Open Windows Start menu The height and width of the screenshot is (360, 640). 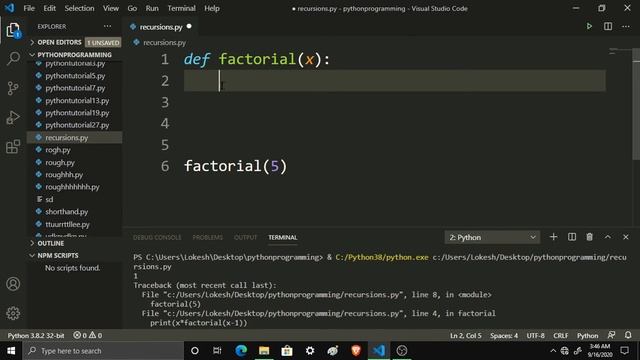[11, 351]
